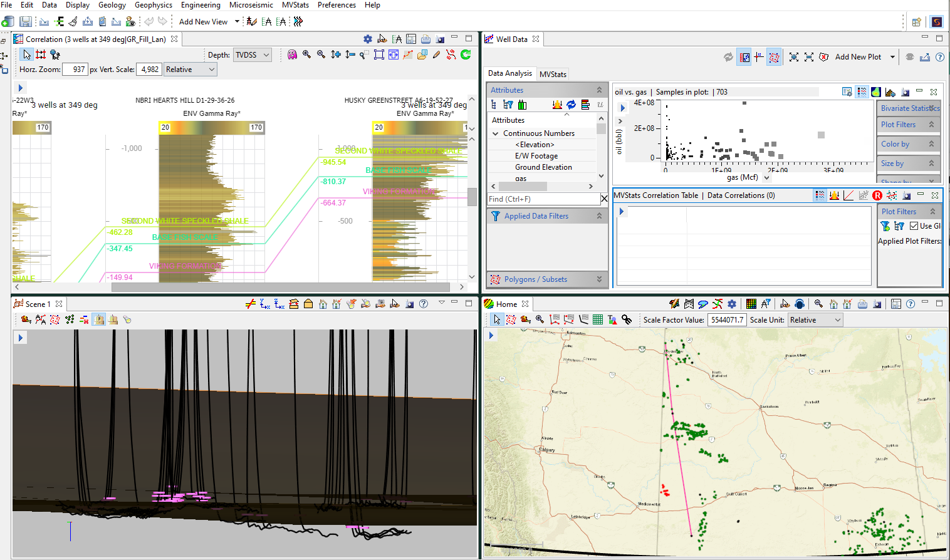Image resolution: width=950 pixels, height=560 pixels.
Task: Select the arrow pointer tool in Correlation view
Action: tap(26, 54)
